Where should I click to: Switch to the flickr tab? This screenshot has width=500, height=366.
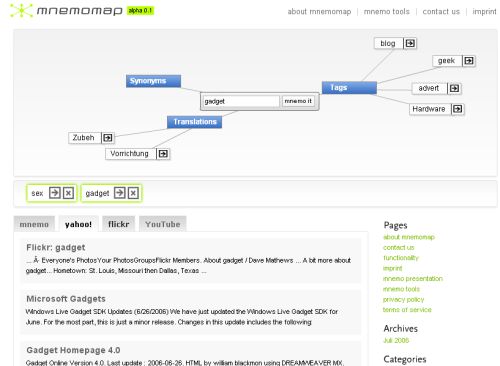[119, 224]
